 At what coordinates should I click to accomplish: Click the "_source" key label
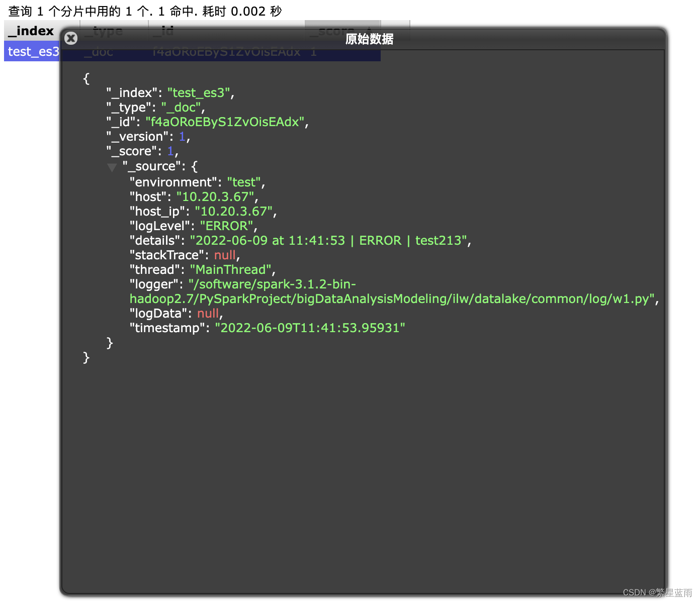click(x=154, y=166)
